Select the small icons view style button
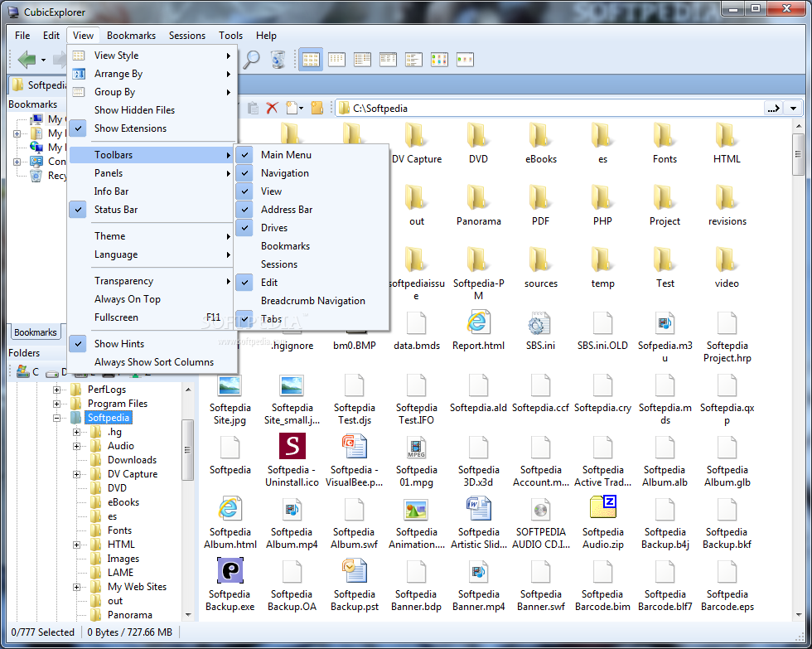Viewport: 812px width, 649px height. click(336, 60)
